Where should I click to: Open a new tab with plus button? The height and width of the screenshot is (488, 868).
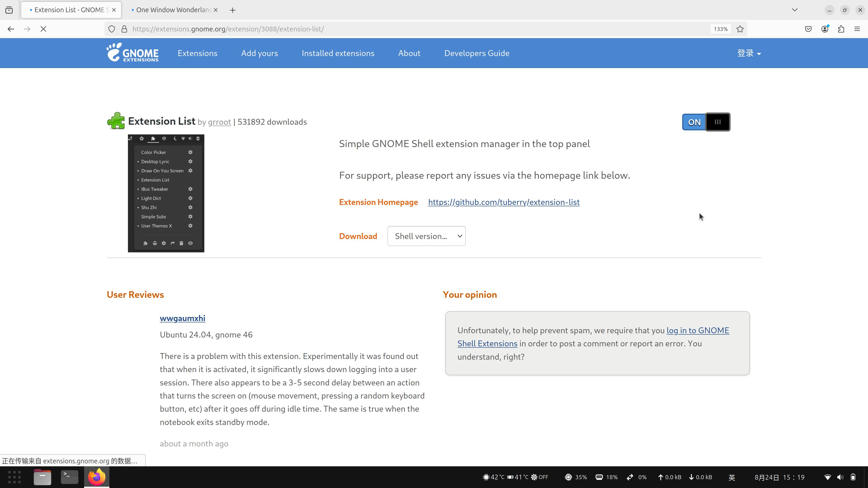(233, 10)
